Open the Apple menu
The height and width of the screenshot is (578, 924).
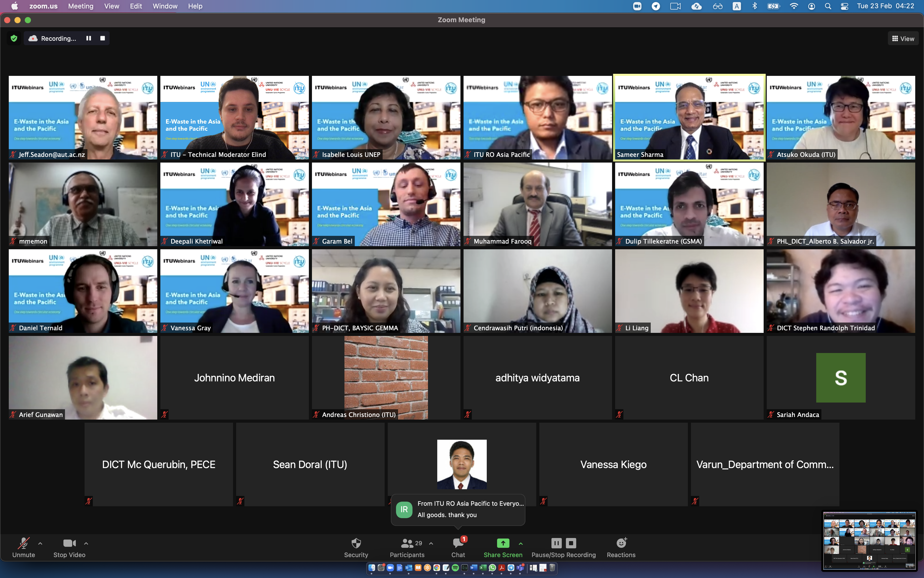(14, 6)
